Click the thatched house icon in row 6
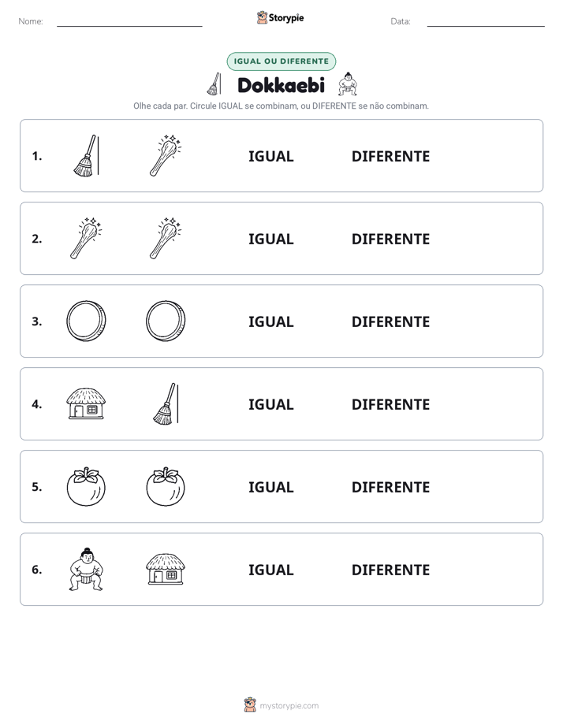 point(166,569)
